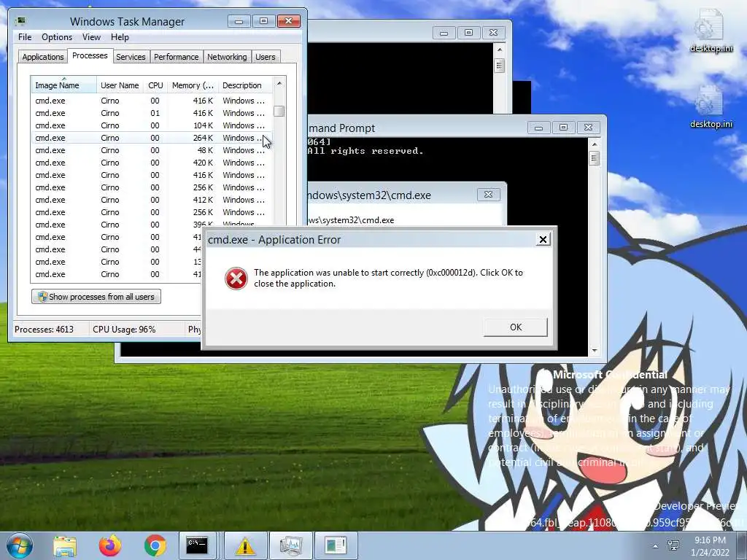Switch to the Users tab
This screenshot has height=560, width=747.
coord(266,57)
